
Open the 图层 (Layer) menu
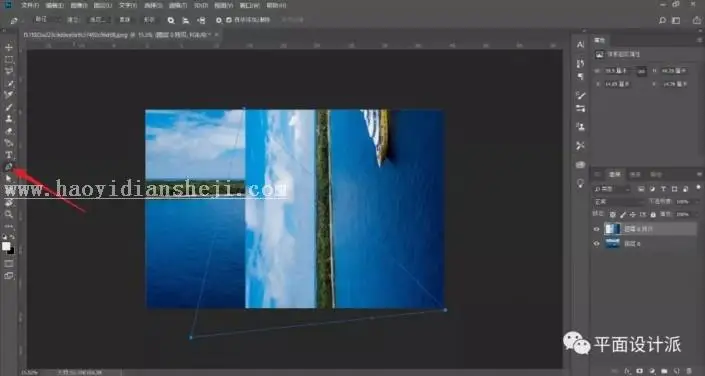coord(103,5)
